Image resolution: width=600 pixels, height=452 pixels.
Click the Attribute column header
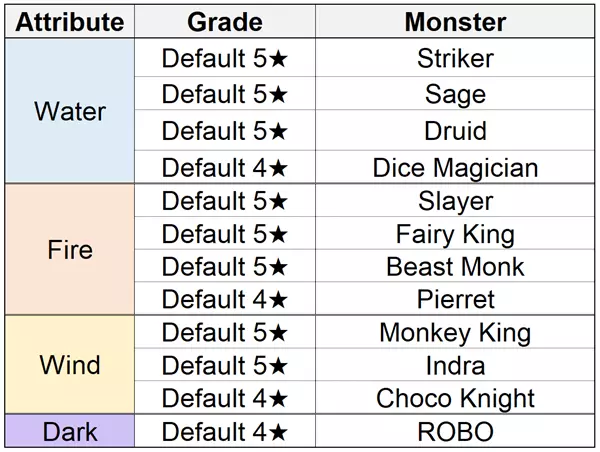tap(69, 22)
